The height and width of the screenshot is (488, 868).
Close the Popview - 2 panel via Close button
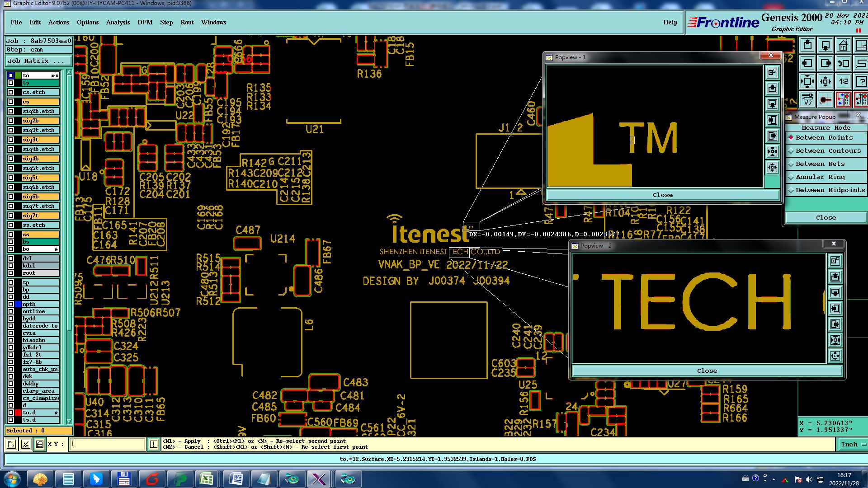[x=707, y=371]
